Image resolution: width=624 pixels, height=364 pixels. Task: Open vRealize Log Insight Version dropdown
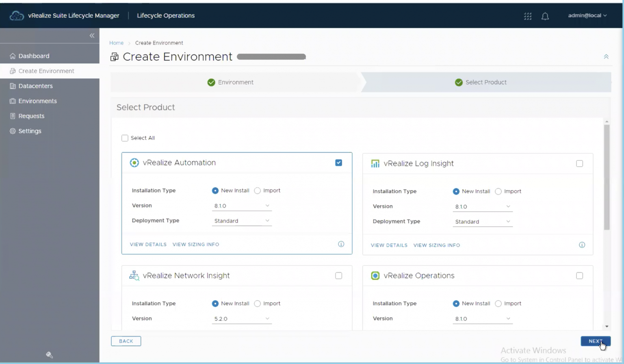click(483, 207)
